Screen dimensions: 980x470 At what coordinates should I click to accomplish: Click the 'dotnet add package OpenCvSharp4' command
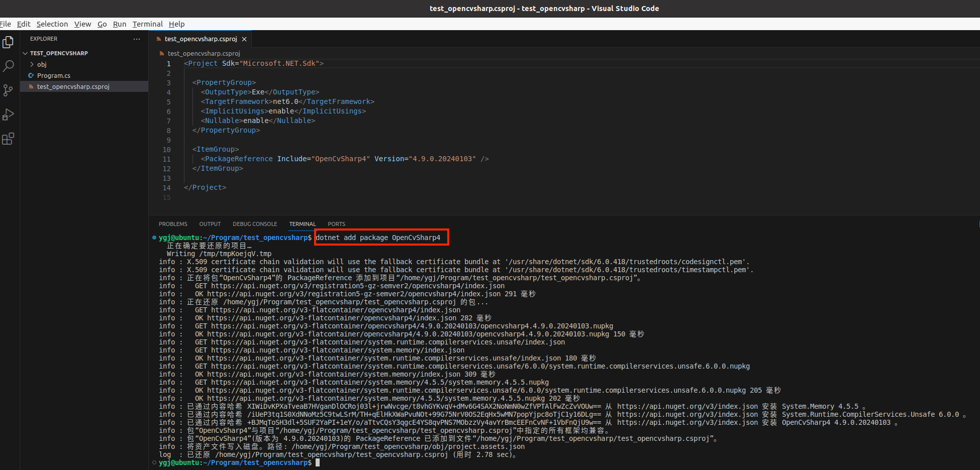point(378,238)
